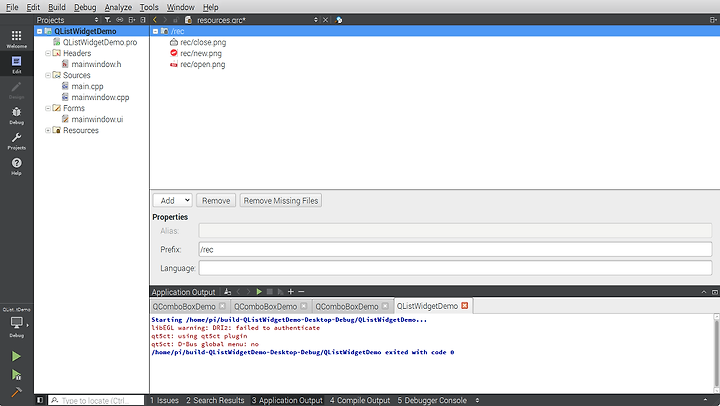This screenshot has height=406, width=720.
Task: Open the Debug menu
Action: (x=85, y=7)
